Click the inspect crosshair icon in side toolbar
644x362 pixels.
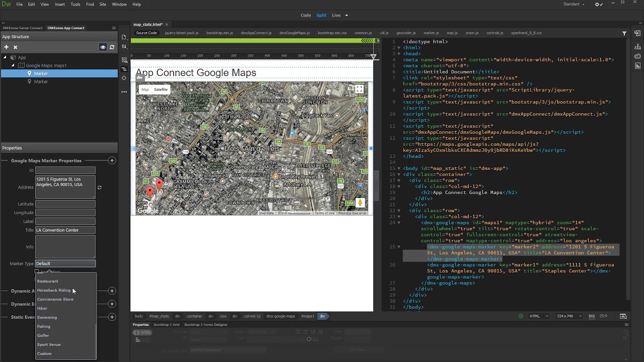(124, 78)
